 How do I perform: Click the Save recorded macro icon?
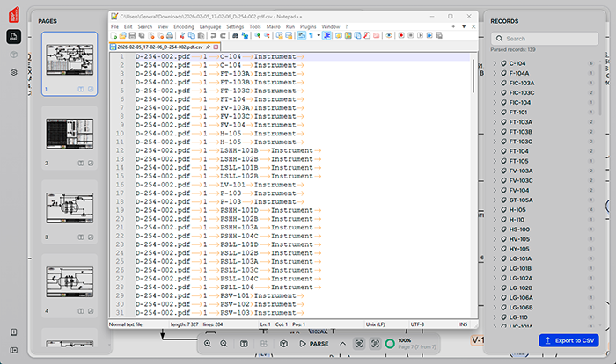pyautogui.click(x=439, y=36)
